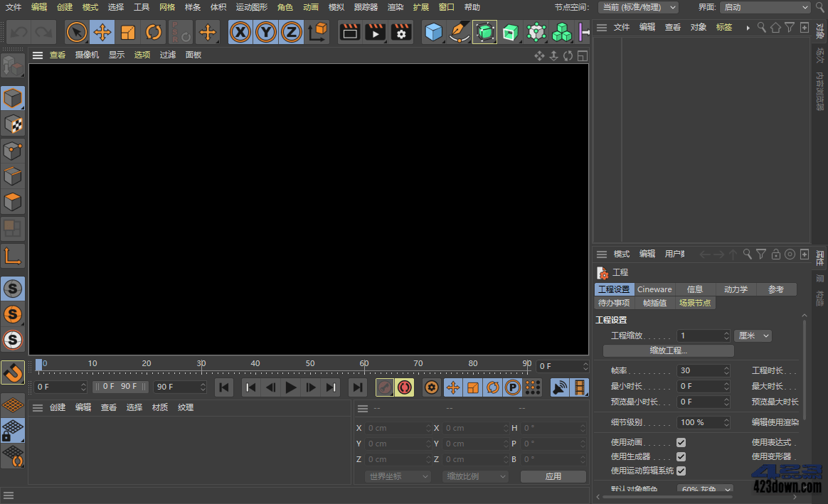Switch to the Cineware tab
The height and width of the screenshot is (504, 828).
pyautogui.click(x=654, y=289)
